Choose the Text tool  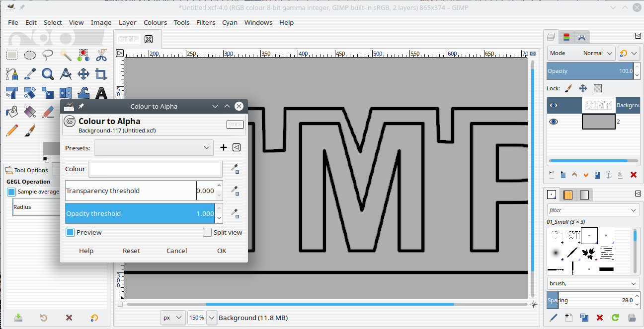pos(101,93)
